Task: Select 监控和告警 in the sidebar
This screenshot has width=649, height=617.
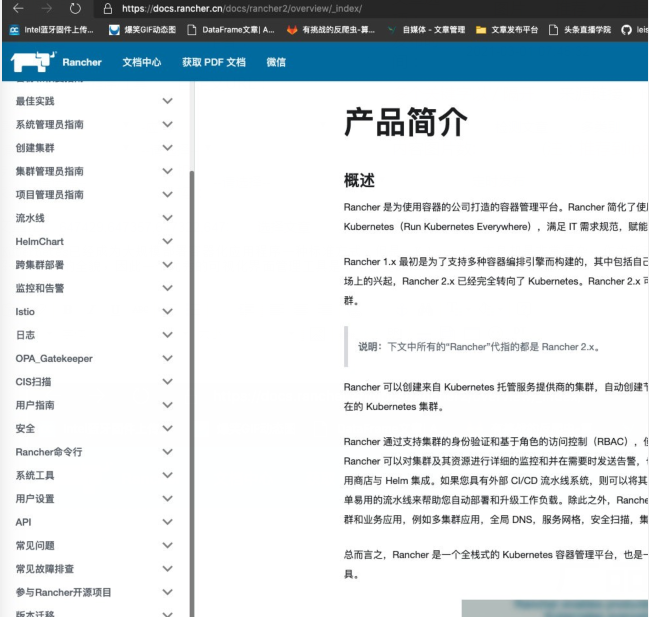Action: [x=40, y=288]
